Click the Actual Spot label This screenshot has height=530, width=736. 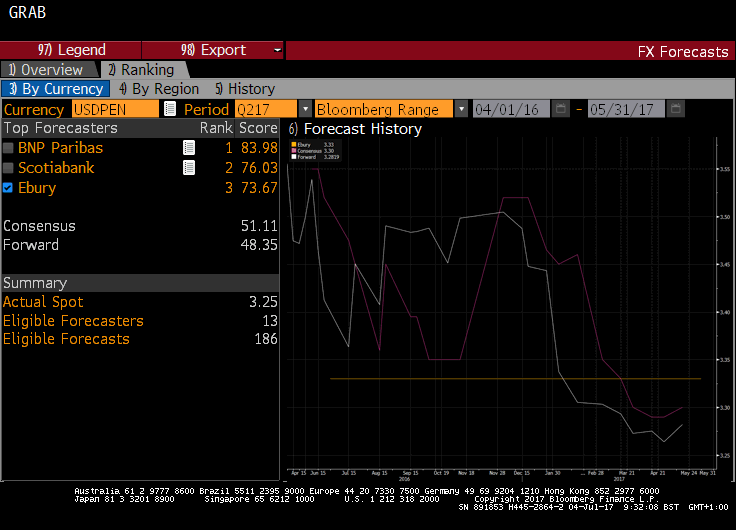coord(43,302)
